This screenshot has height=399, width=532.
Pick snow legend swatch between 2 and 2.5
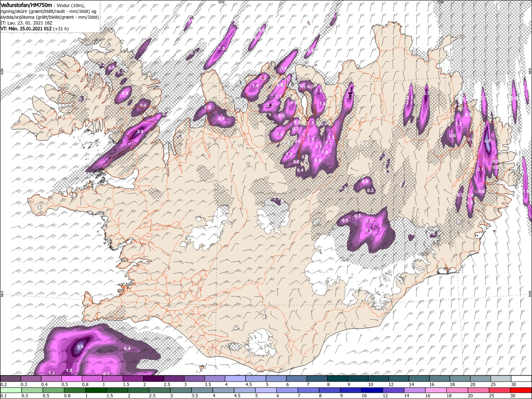coord(153,379)
